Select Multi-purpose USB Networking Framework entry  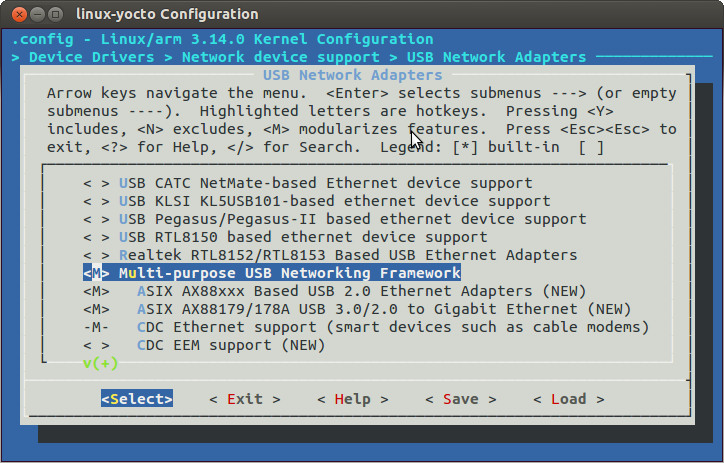click(x=272, y=273)
